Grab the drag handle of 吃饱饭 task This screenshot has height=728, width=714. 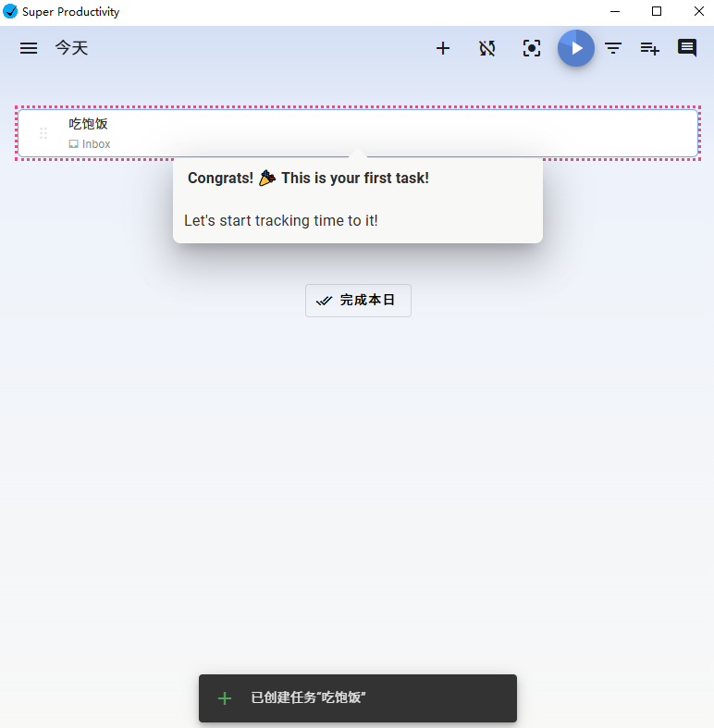[43, 133]
